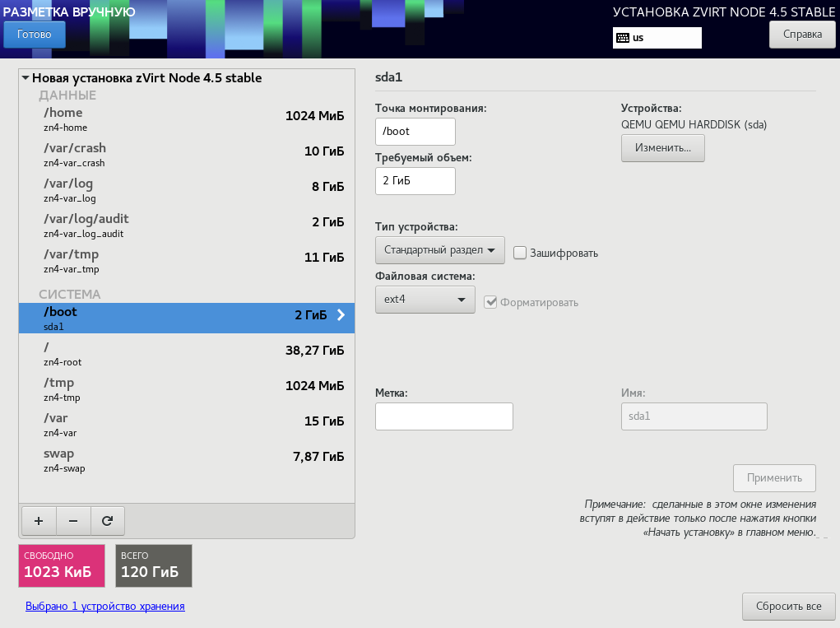Click the Изменить... devices button

point(662,148)
